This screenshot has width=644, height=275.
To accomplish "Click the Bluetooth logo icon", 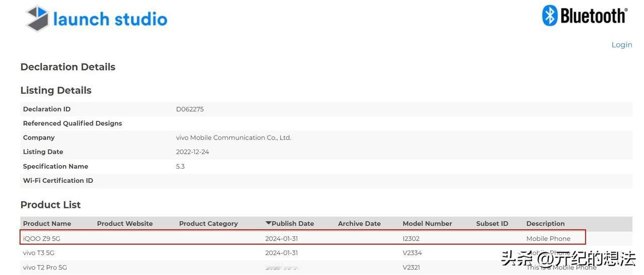I will pyautogui.click(x=550, y=16).
